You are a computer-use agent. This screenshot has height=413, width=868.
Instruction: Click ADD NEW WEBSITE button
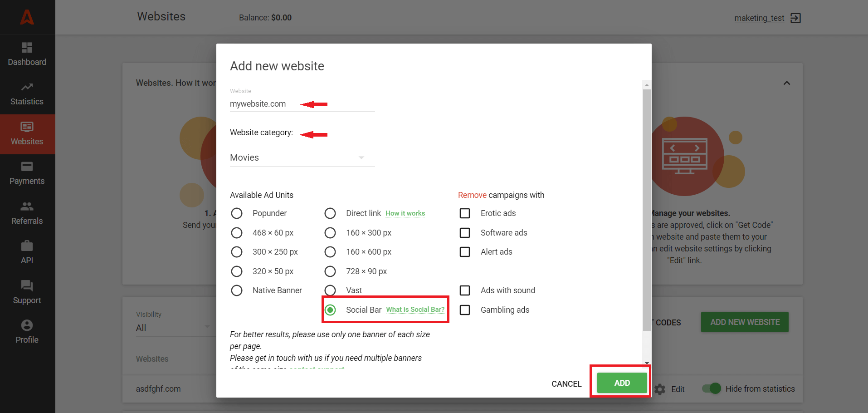(744, 322)
